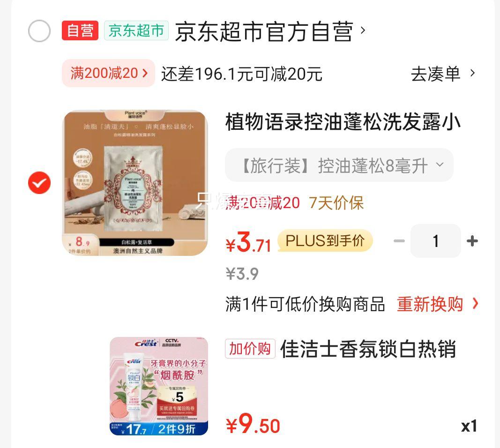Open the shampoo product thumbnail
This screenshot has height=448, width=500.
click(134, 183)
